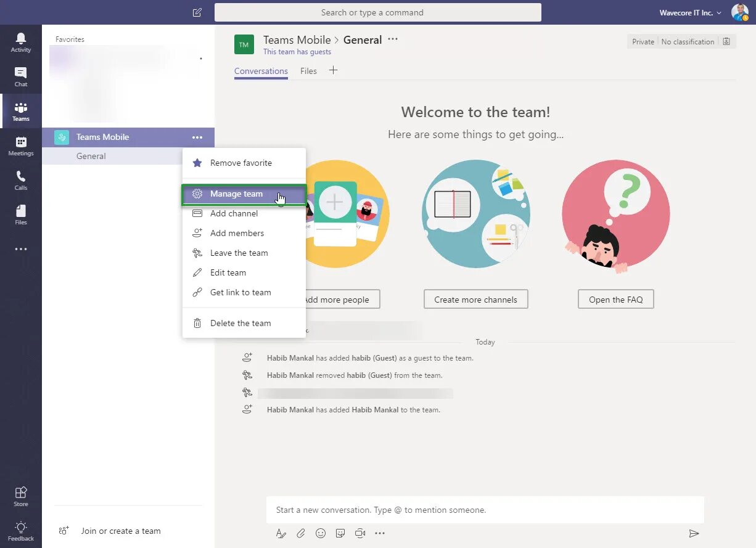756x548 pixels.
Task: Click This team has guests text
Action: point(297,52)
